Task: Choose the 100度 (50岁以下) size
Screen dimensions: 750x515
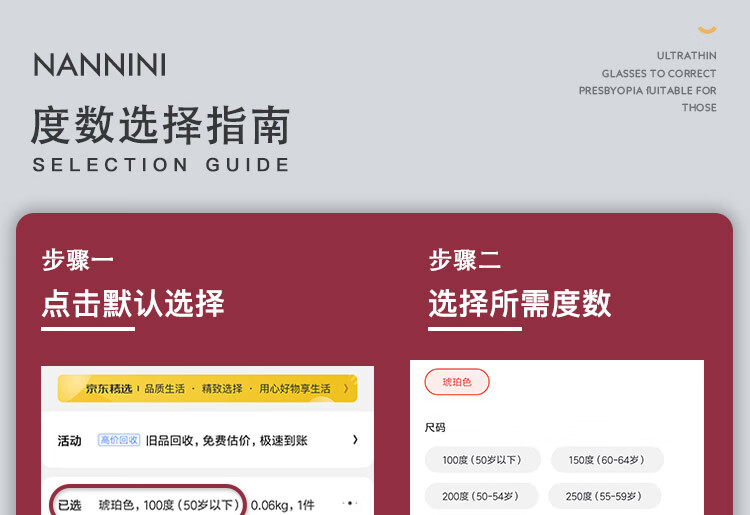Action: pos(483,460)
